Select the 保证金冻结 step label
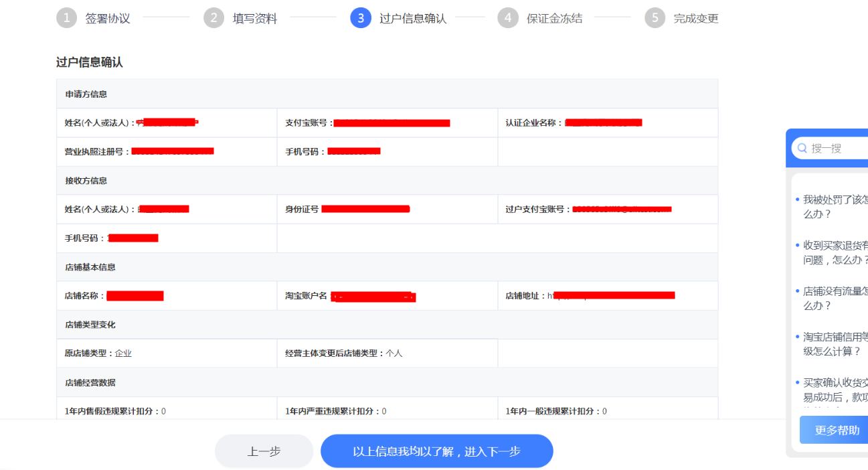 [554, 19]
